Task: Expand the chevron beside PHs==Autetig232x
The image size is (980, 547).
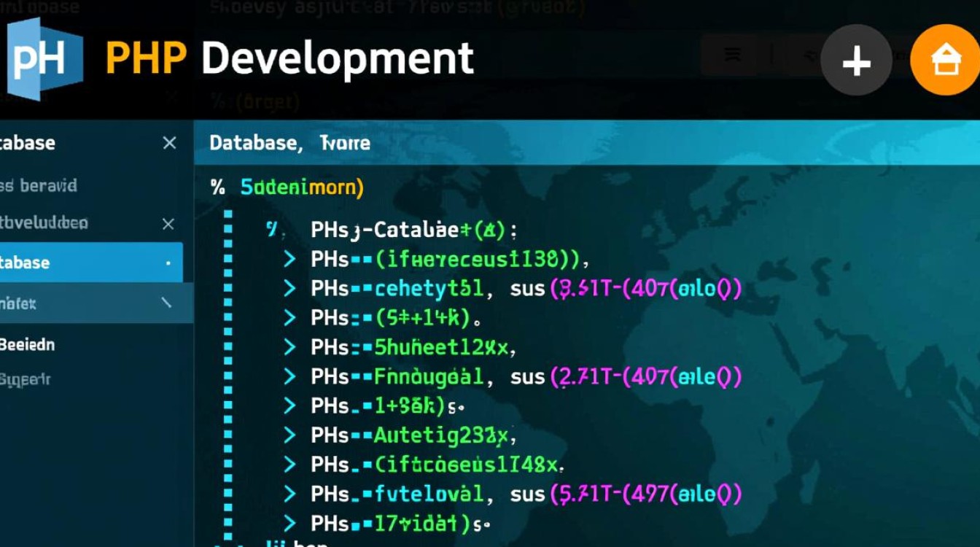Action: 289,435
